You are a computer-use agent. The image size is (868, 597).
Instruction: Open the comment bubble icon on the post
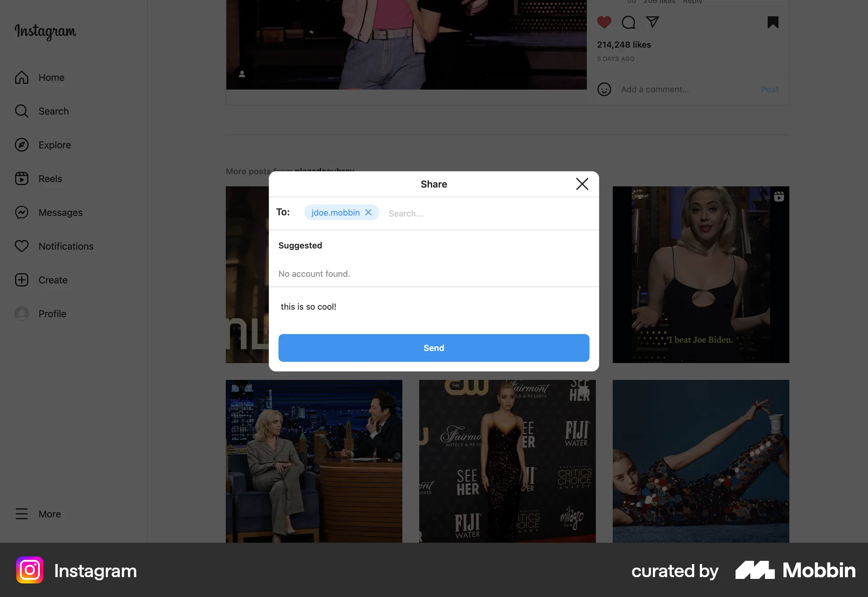coord(628,22)
